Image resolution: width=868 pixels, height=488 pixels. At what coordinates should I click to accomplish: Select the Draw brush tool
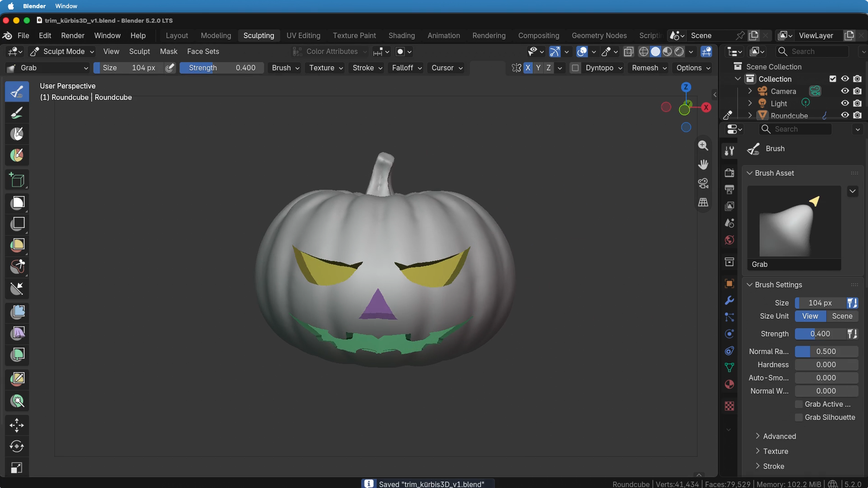click(x=17, y=91)
